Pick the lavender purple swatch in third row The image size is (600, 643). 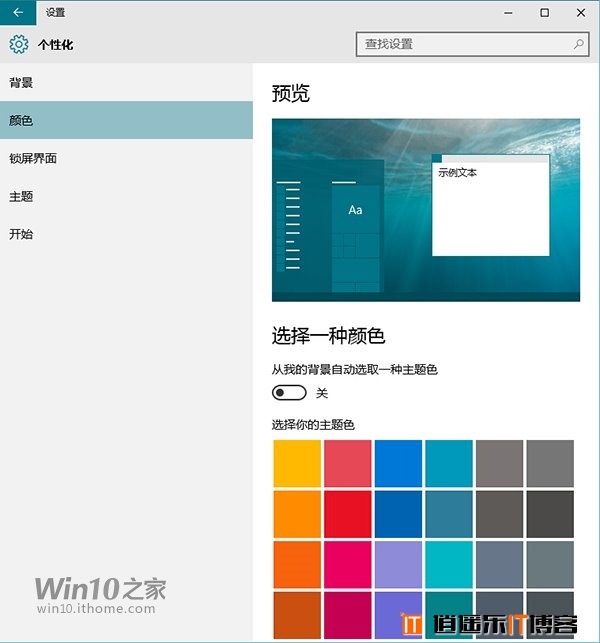(x=398, y=565)
